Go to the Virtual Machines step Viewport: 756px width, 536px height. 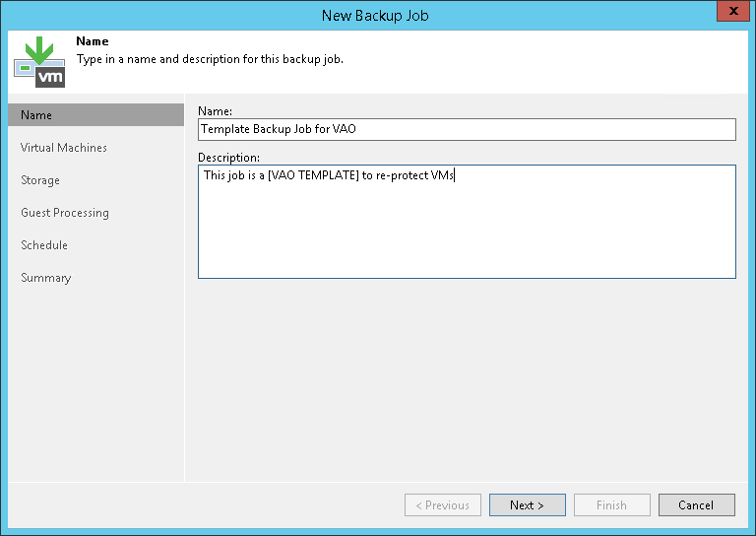pyautogui.click(x=64, y=148)
